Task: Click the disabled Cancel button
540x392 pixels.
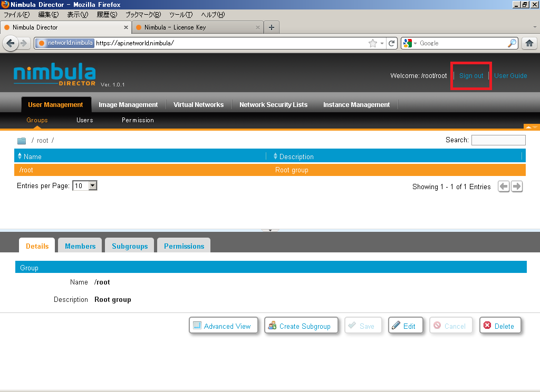Action: [x=451, y=326]
